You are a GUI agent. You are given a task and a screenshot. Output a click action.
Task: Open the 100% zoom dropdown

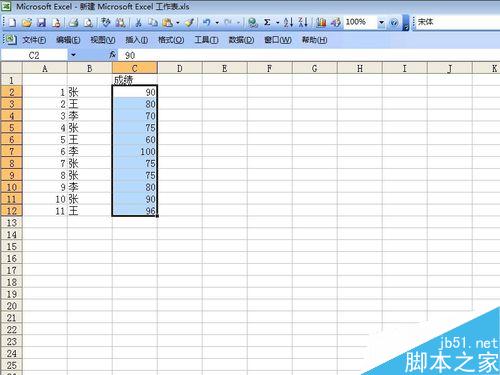point(381,23)
